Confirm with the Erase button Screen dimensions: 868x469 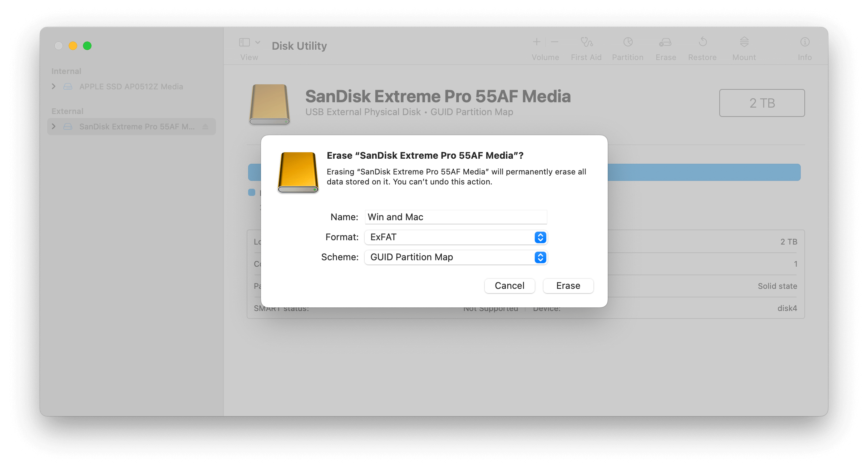point(568,286)
